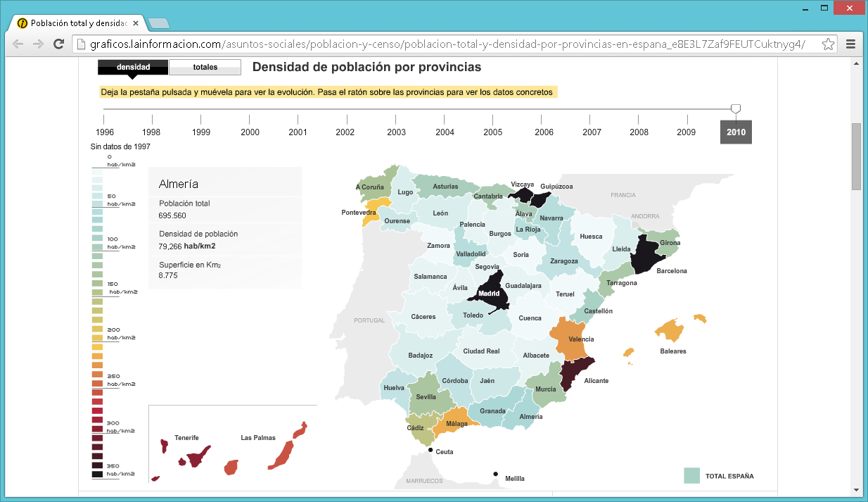868x502 pixels.
Task: Select year 1996 on the timeline
Action: (x=105, y=132)
